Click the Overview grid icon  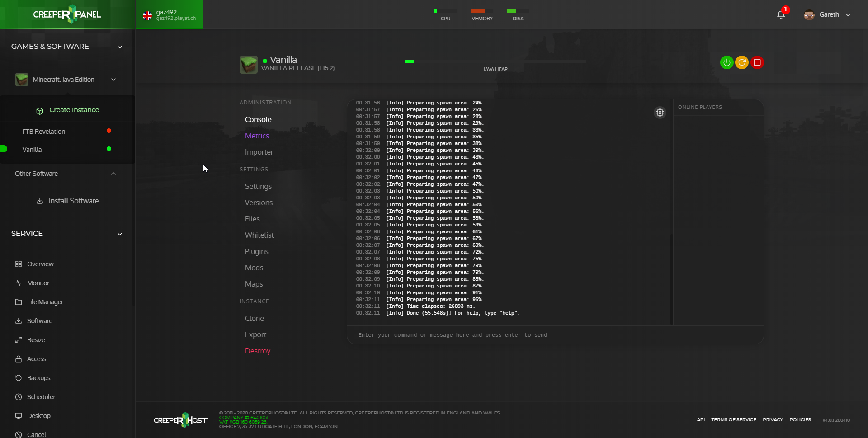(19, 264)
